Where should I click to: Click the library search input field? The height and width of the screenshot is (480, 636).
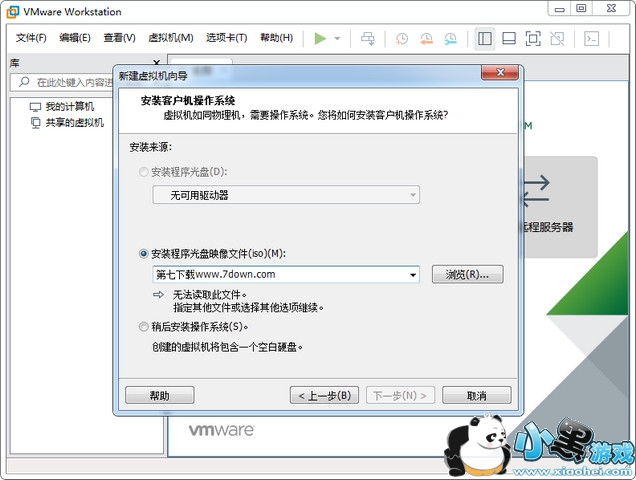click(x=74, y=82)
